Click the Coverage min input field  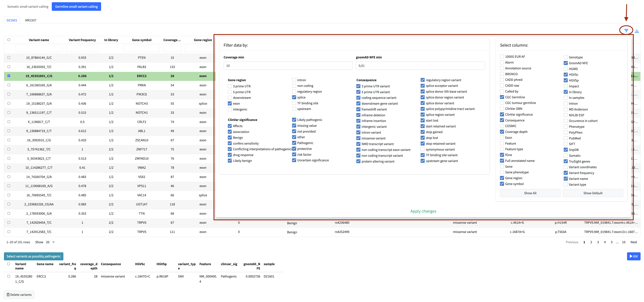[x=288, y=66]
